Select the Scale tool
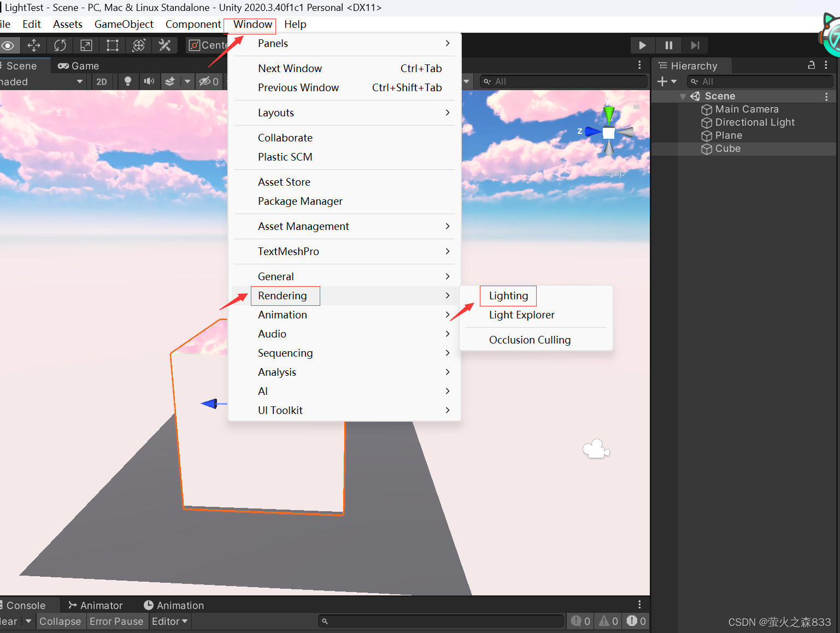 pos(86,45)
